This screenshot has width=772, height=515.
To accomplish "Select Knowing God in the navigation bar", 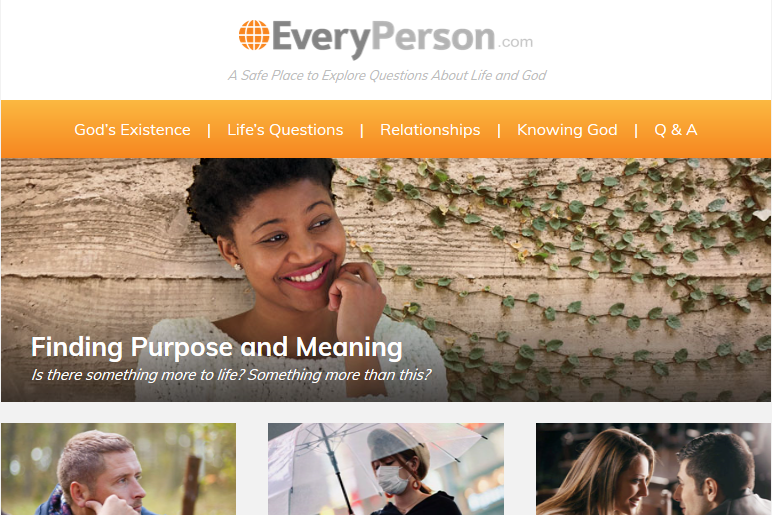I will pos(567,129).
